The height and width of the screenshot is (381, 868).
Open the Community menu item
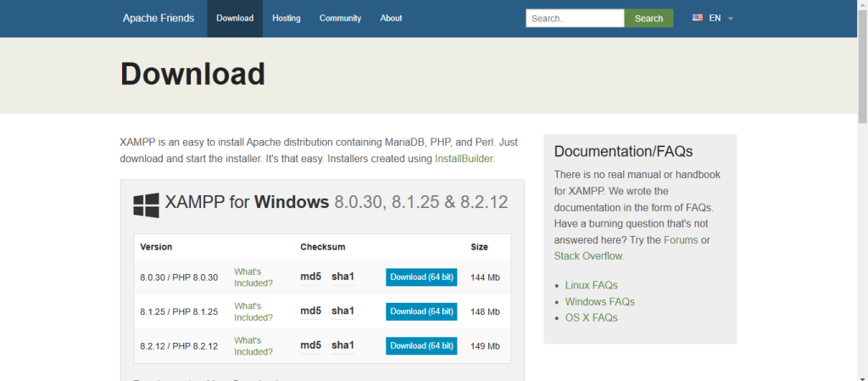click(x=340, y=18)
